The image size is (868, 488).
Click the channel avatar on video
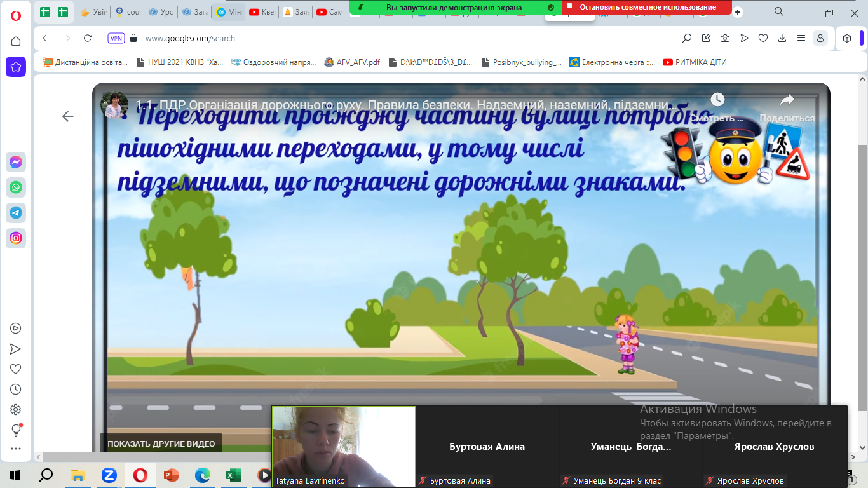114,105
